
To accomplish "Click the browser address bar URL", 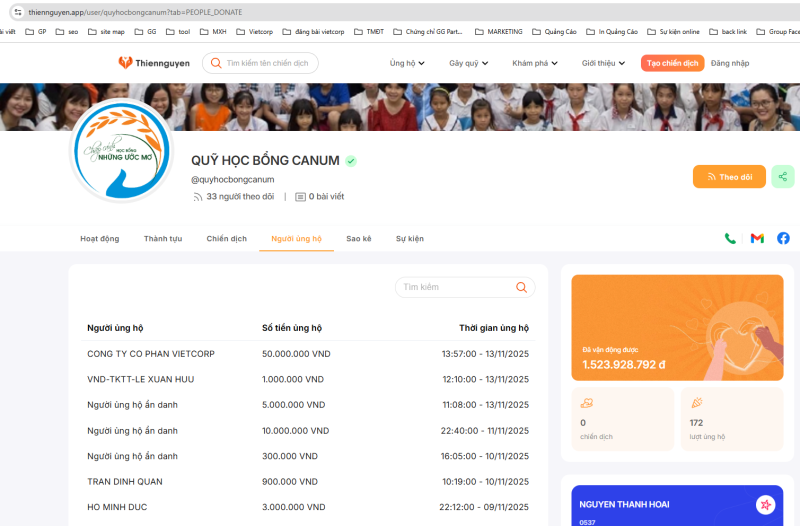I will (135, 12).
